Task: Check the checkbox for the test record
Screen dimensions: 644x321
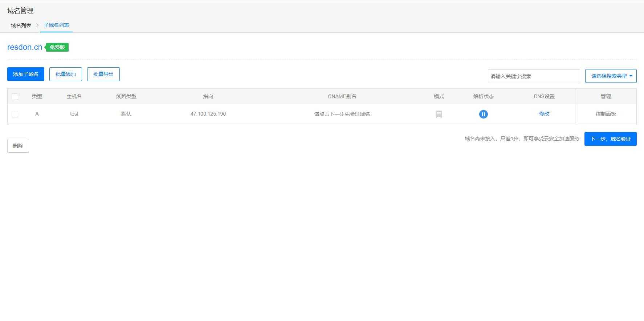Action: [15, 114]
